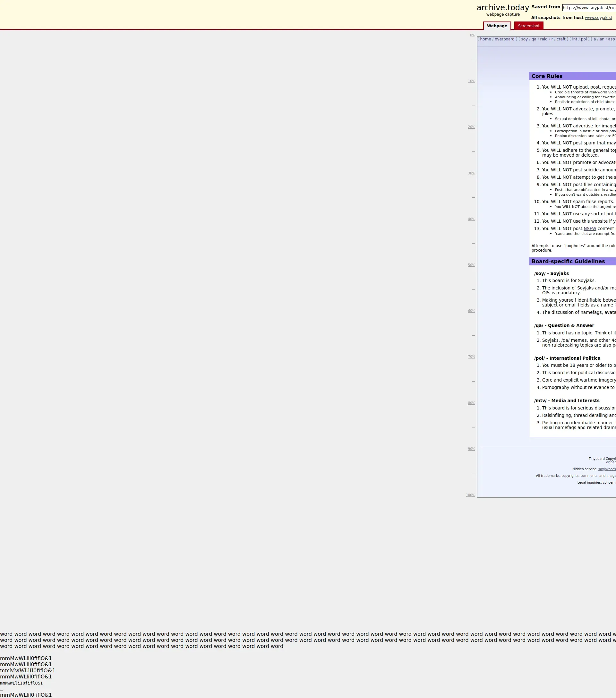The image size is (616, 698).
Task: Jump to the 0% page marker
Action: click(472, 35)
